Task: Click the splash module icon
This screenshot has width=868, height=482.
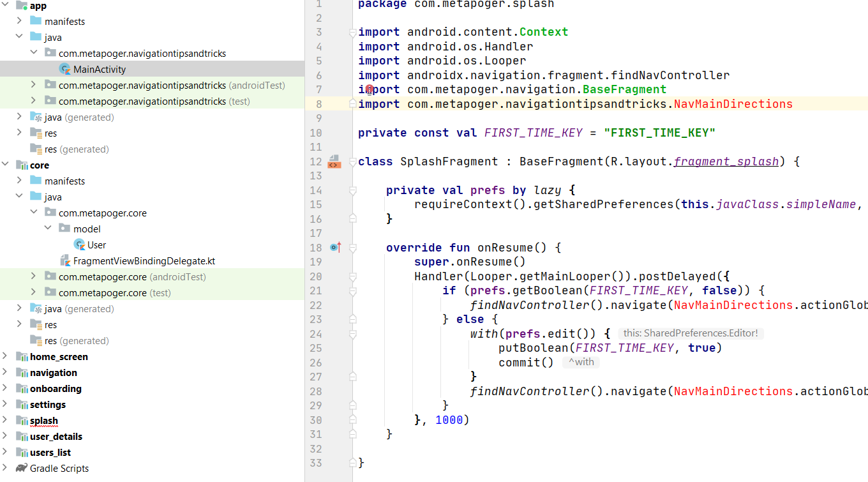Action: tap(21, 420)
